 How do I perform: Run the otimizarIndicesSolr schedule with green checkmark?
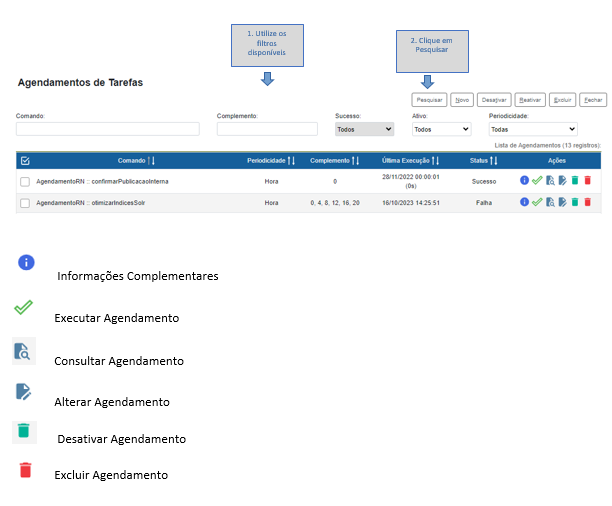[x=537, y=202]
